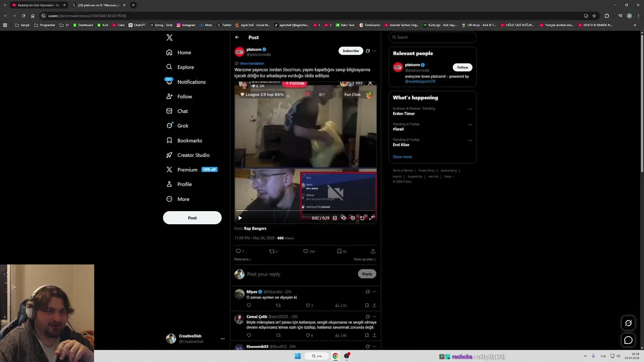Open the ChatGPT bookmark

pos(137,25)
